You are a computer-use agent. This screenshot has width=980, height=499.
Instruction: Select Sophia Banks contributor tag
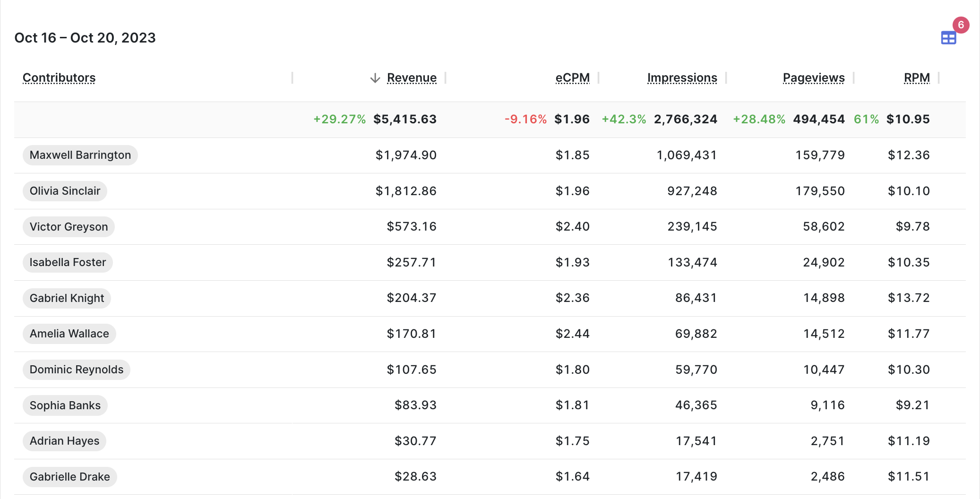(65, 405)
